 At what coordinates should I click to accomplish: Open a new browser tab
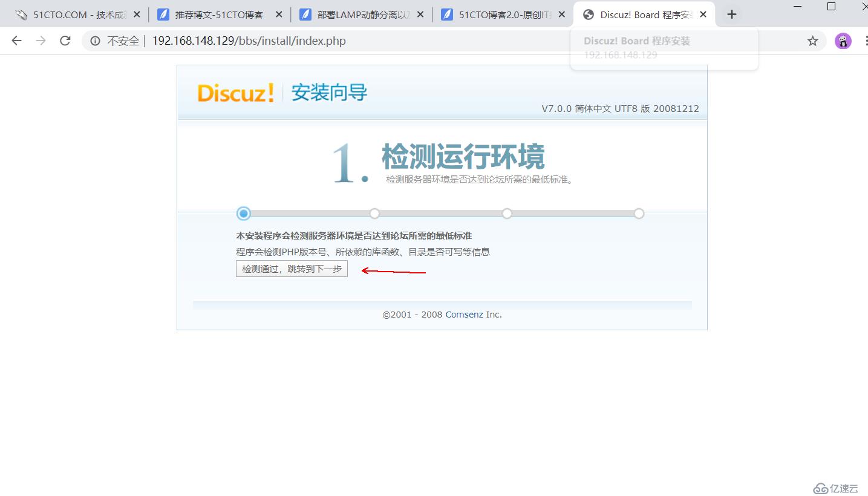click(x=732, y=15)
